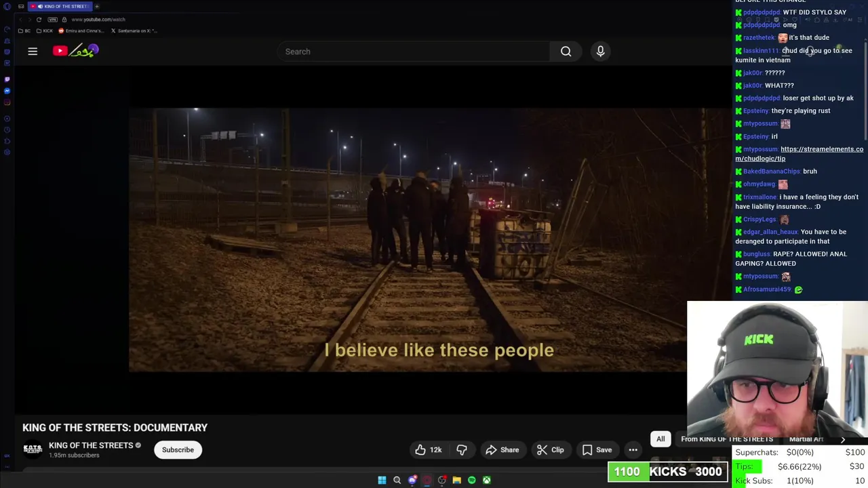Go forward with the browser forward arrow
Screen dimensions: 868x488
(30, 20)
